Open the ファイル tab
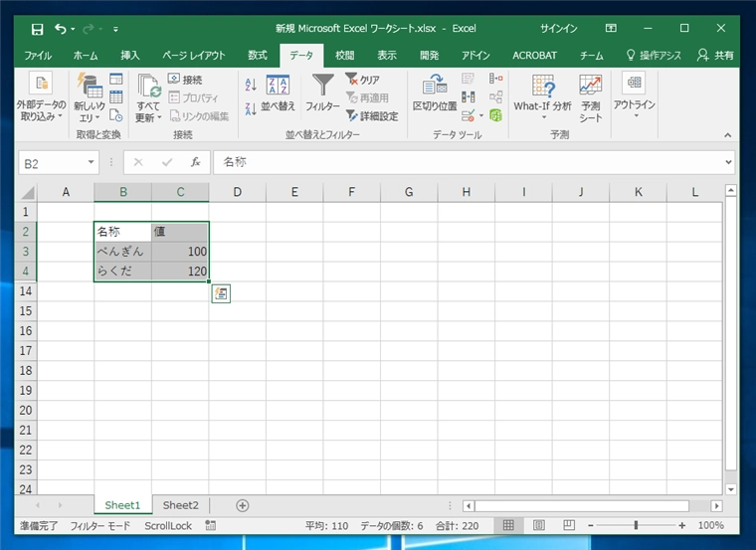756x550 pixels. [38, 56]
